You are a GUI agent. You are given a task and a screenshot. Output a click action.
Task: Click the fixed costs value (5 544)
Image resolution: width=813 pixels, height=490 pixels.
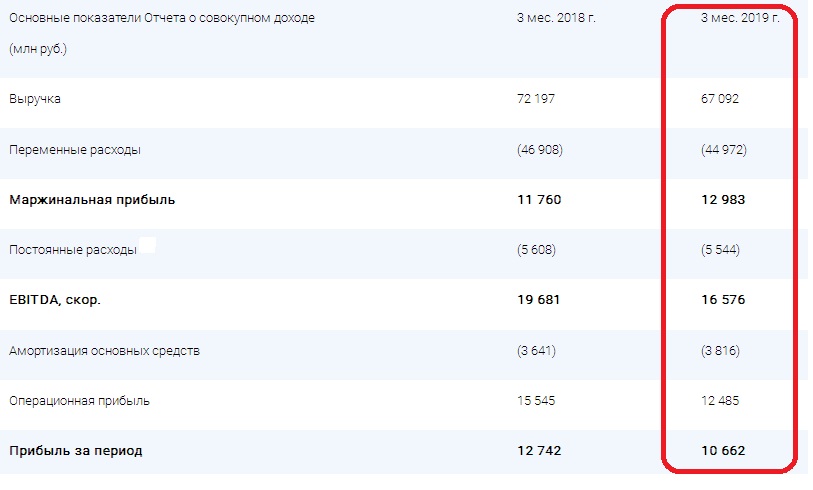(721, 250)
